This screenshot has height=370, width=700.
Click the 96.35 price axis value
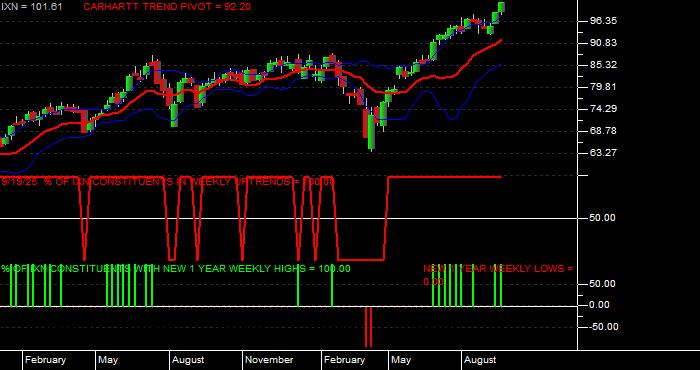603,21
